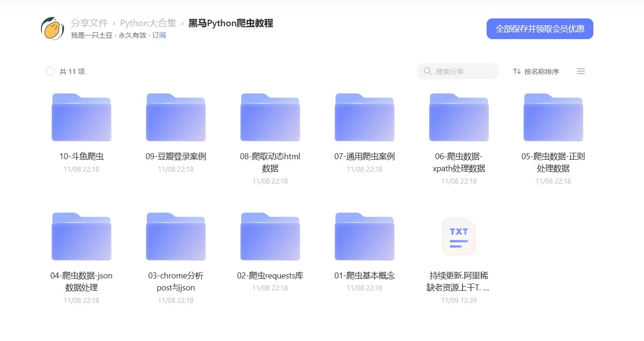This screenshot has height=341, width=644.
Task: Click the 04-爬虫数据-json数据处理 folder name
Action: pyautogui.click(x=81, y=282)
